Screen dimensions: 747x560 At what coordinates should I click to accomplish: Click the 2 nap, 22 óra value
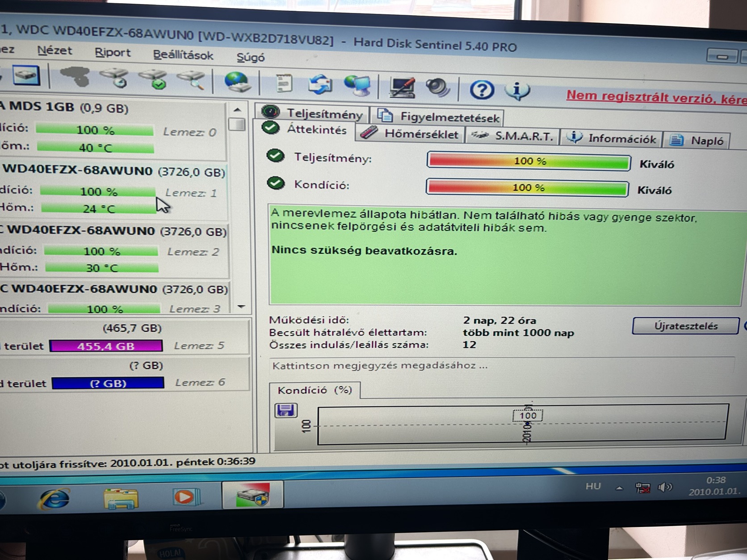(499, 320)
